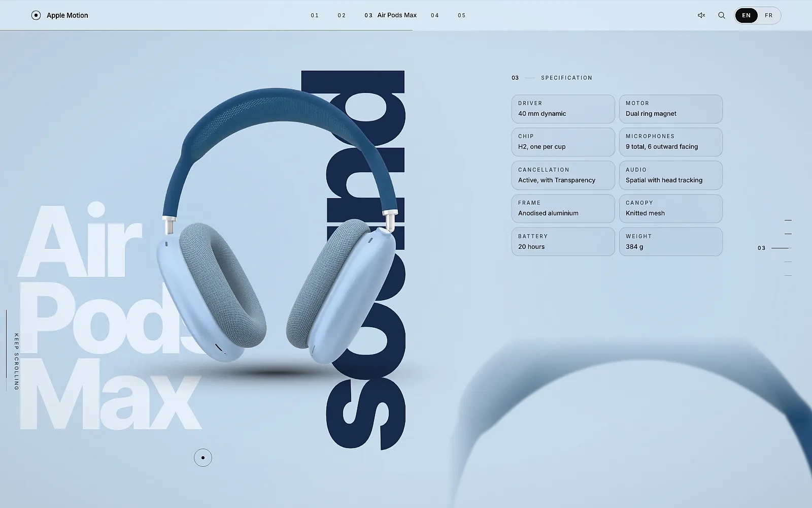Select the Canopy Knitted mesh card

click(x=671, y=208)
